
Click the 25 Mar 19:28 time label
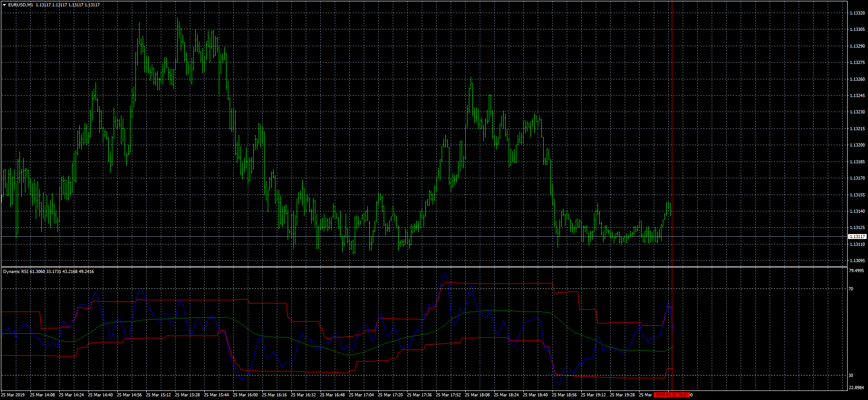[622, 395]
